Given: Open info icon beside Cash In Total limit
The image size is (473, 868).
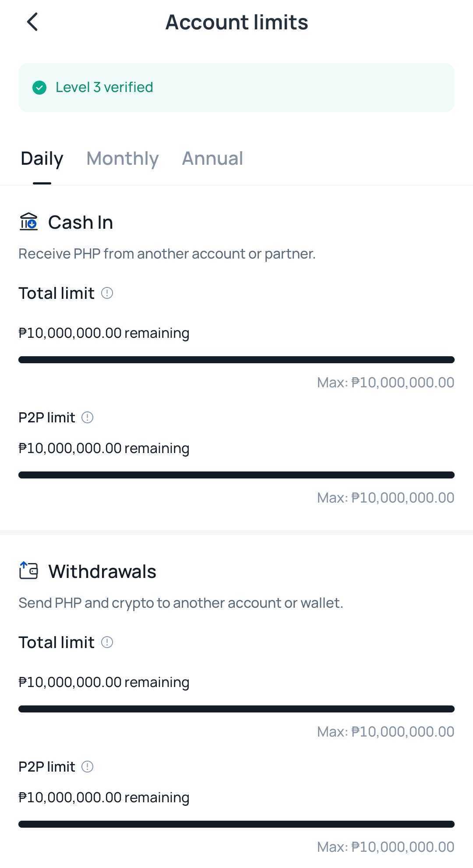Looking at the screenshot, I should pyautogui.click(x=107, y=293).
